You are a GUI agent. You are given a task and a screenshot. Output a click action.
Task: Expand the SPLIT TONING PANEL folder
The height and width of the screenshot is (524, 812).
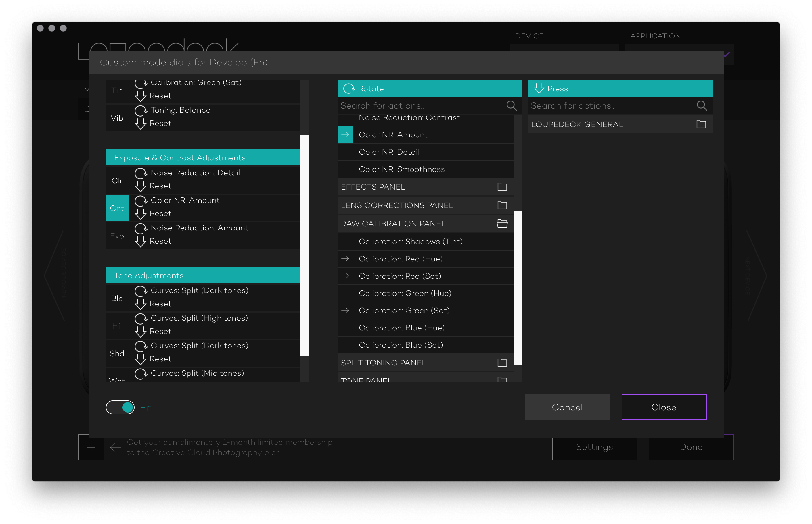coord(502,363)
